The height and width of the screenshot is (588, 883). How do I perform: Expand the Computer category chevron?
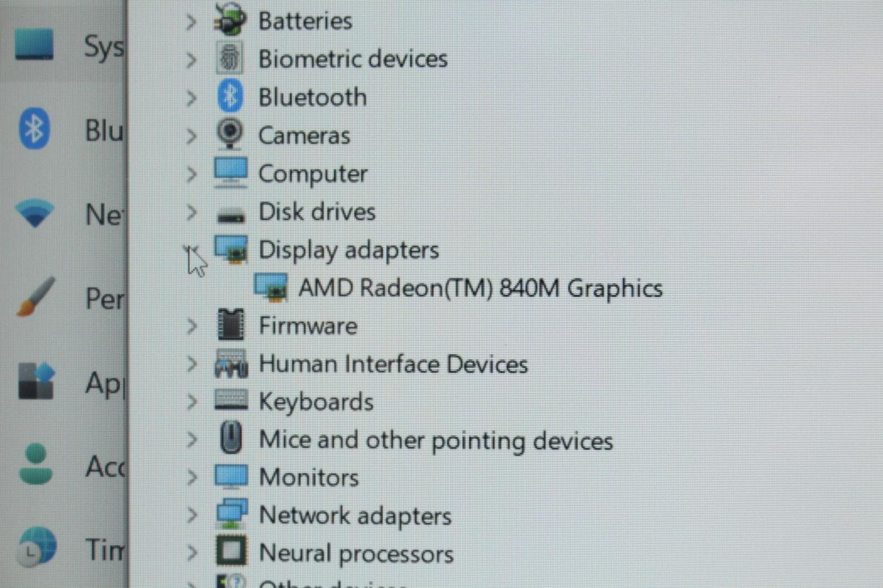click(192, 174)
